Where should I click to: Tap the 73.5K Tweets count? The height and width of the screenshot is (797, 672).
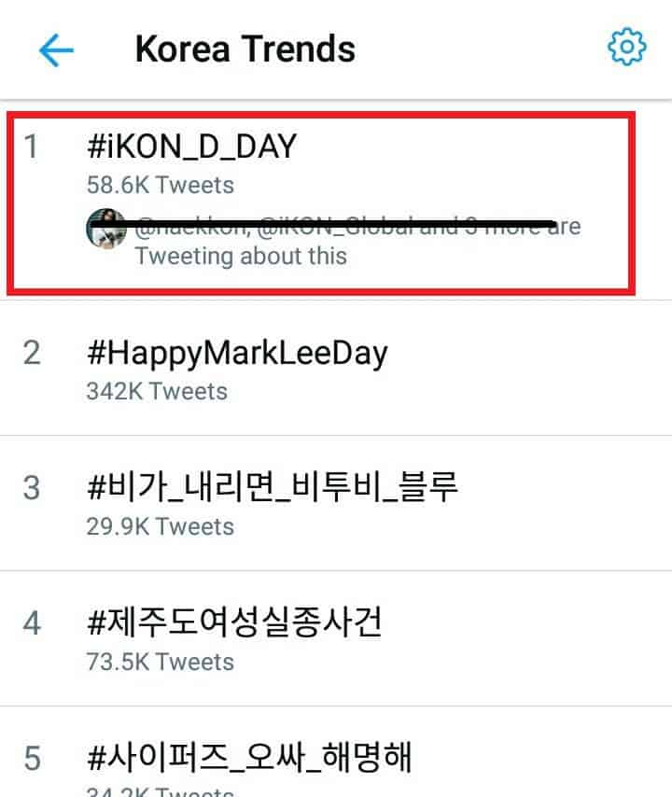pos(160,662)
